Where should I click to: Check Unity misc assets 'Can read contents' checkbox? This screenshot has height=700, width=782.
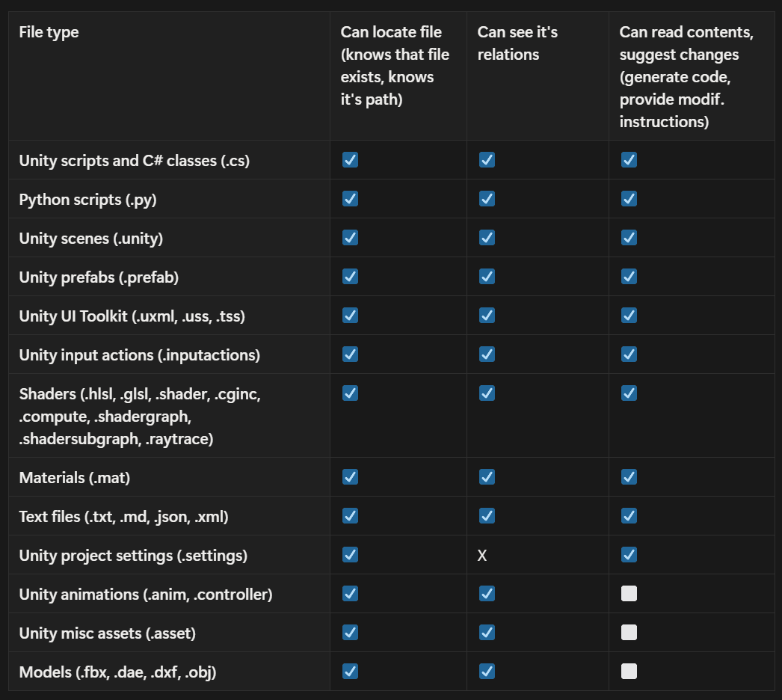(x=629, y=632)
